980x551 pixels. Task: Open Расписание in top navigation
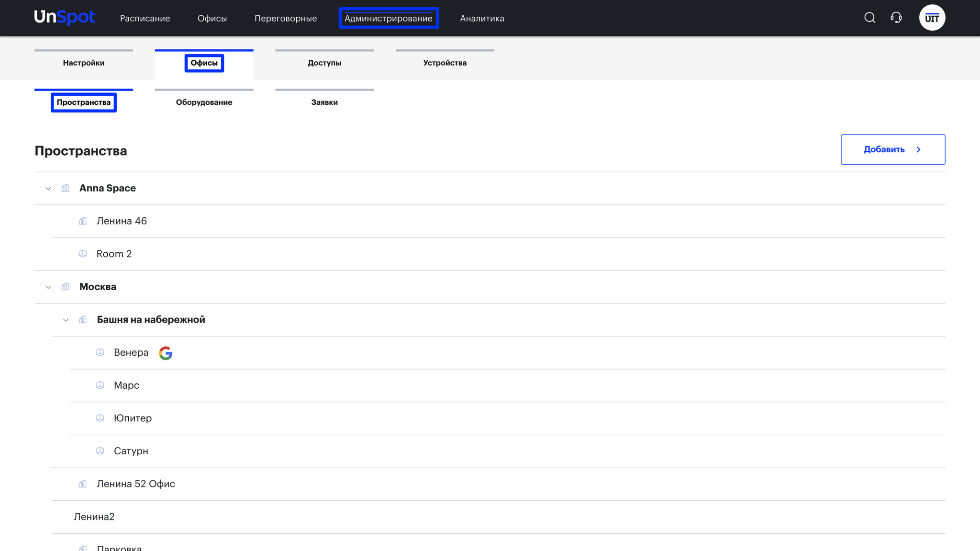click(x=145, y=18)
